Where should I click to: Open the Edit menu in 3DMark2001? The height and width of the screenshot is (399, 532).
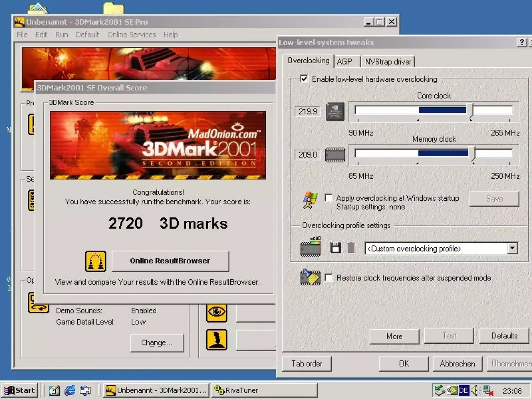coord(41,34)
